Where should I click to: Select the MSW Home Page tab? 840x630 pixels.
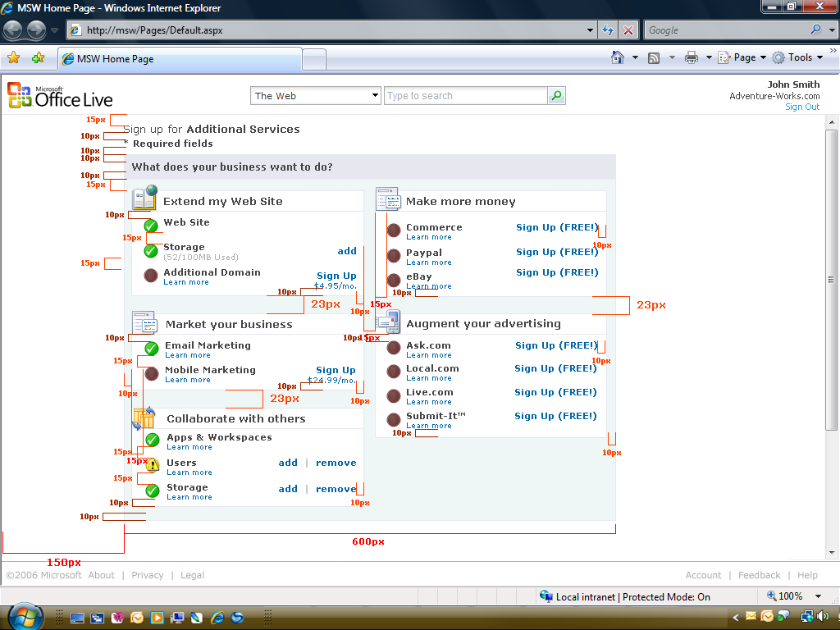[x=180, y=59]
